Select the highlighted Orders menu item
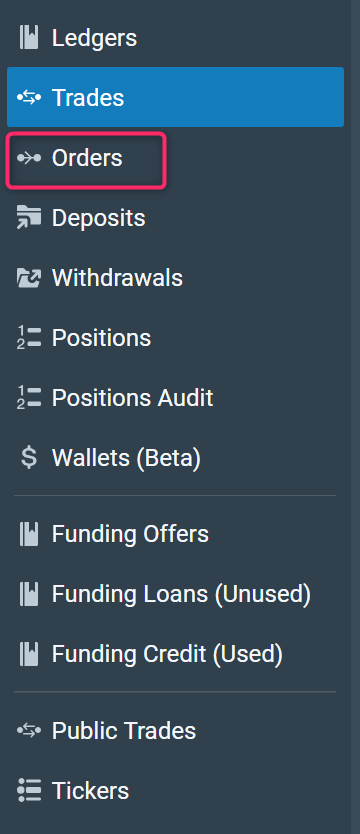The width and height of the screenshot is (360, 834). click(x=87, y=158)
